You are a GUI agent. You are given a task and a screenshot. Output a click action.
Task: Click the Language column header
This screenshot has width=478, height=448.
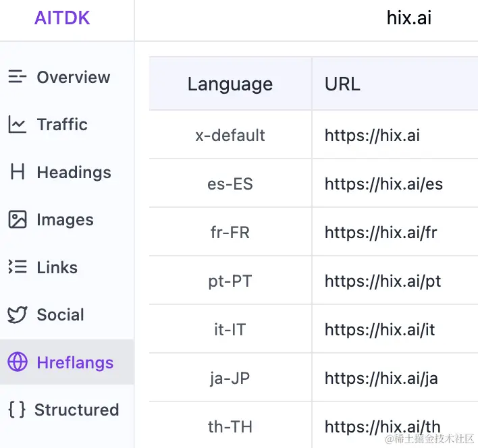(230, 84)
